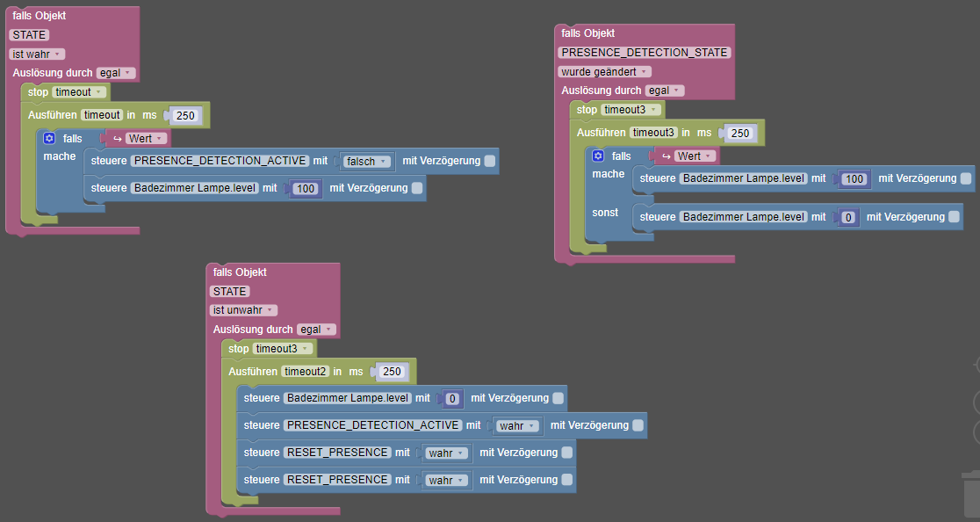Click the STATE object field above 'ist unwahr'

230,292
